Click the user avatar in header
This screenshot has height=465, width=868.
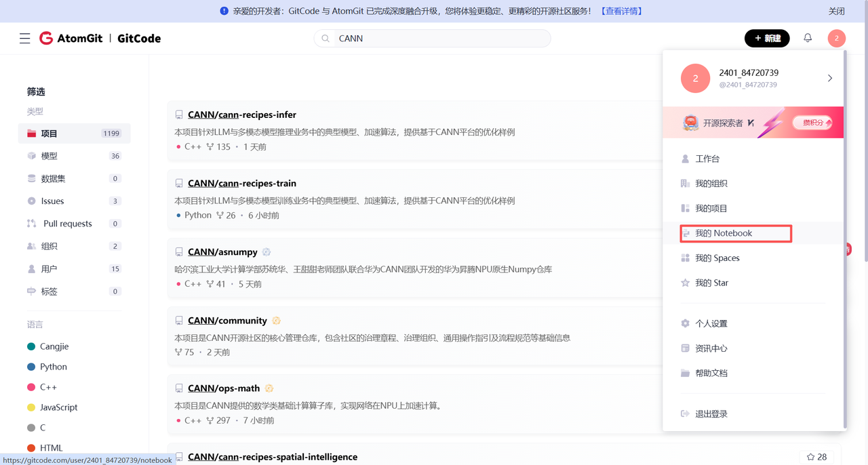[837, 39]
